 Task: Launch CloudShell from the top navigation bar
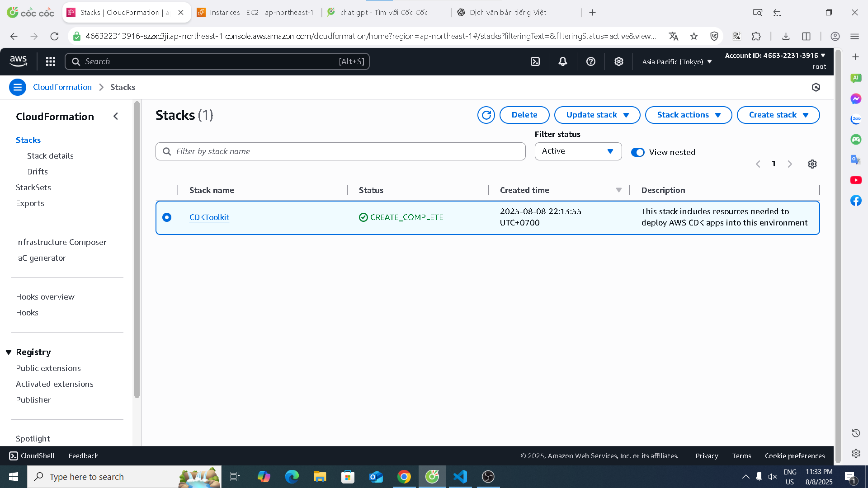[x=535, y=61]
